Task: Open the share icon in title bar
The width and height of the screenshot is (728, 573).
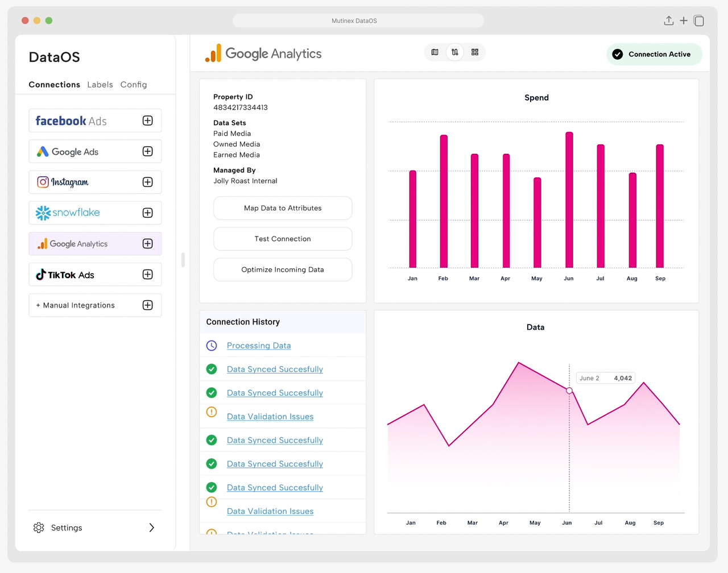Action: [669, 21]
